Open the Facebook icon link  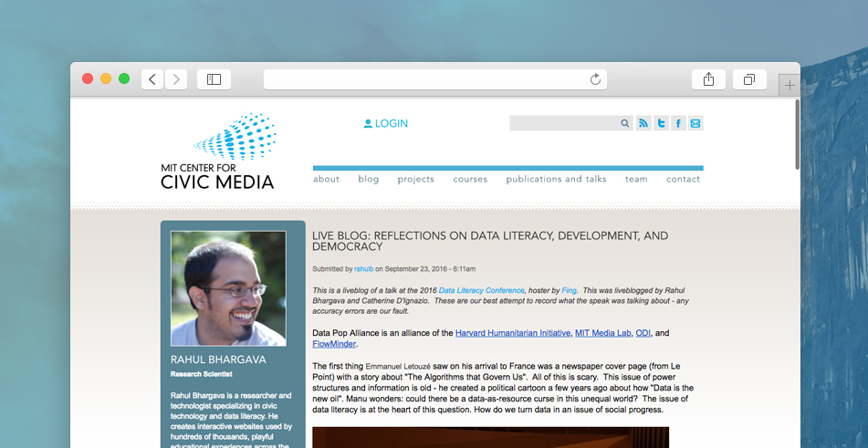click(678, 123)
